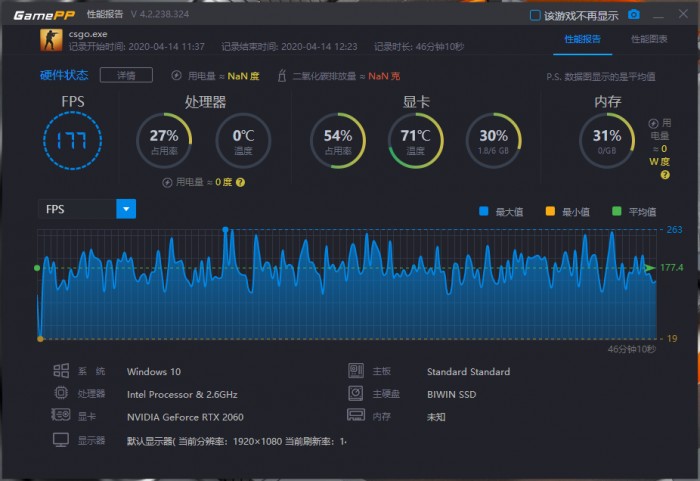Click the recording end time 12:23 text
Image resolution: width=700 pixels, height=481 pixels.
[289, 46]
